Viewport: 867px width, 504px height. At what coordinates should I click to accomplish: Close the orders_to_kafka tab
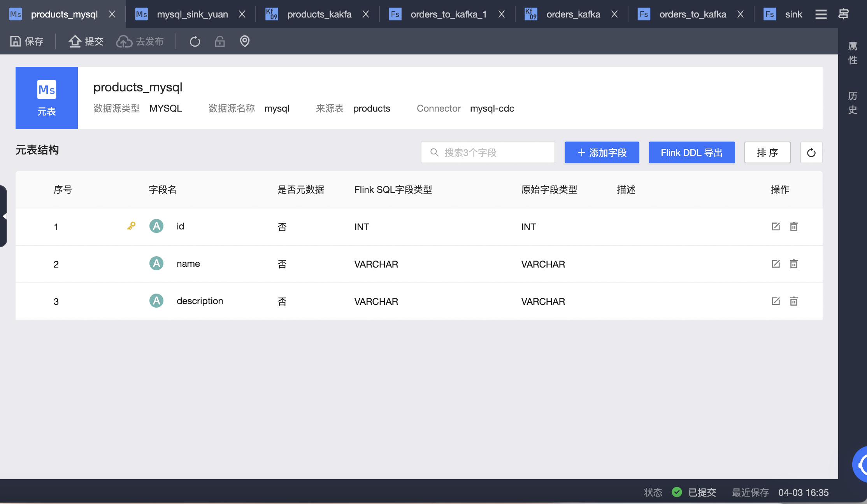[x=741, y=14]
